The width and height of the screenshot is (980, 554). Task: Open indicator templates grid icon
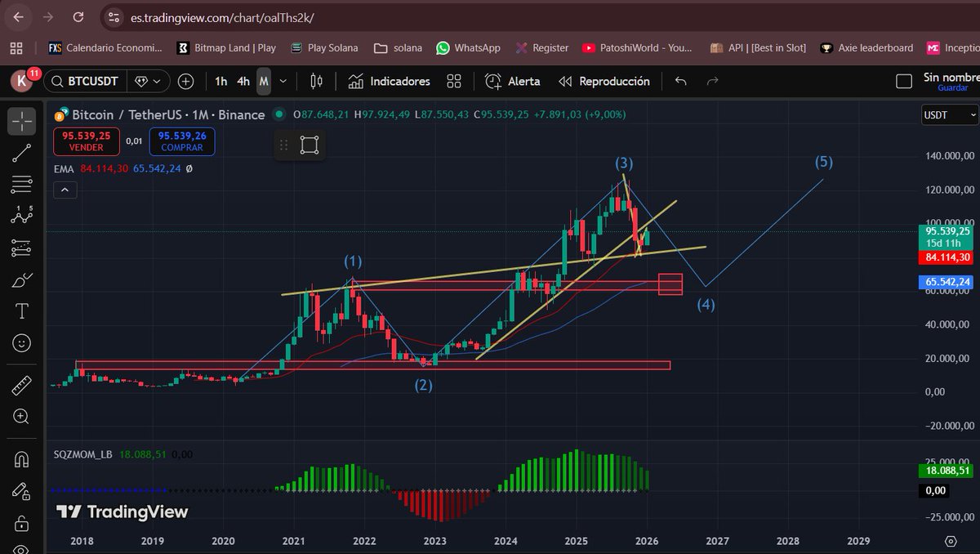click(x=454, y=81)
